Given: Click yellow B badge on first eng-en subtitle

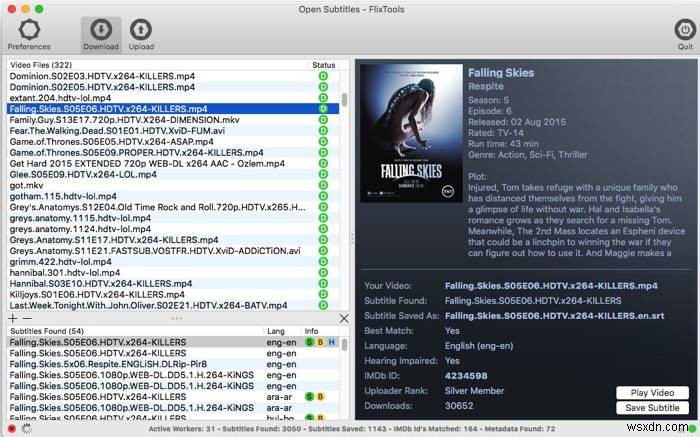Looking at the screenshot, I should coord(320,342).
